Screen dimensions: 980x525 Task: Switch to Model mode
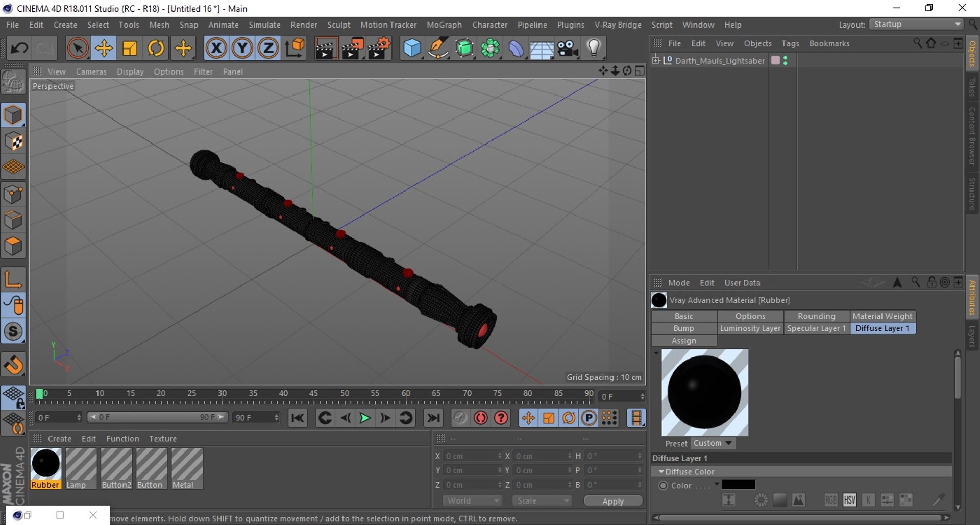point(13,115)
